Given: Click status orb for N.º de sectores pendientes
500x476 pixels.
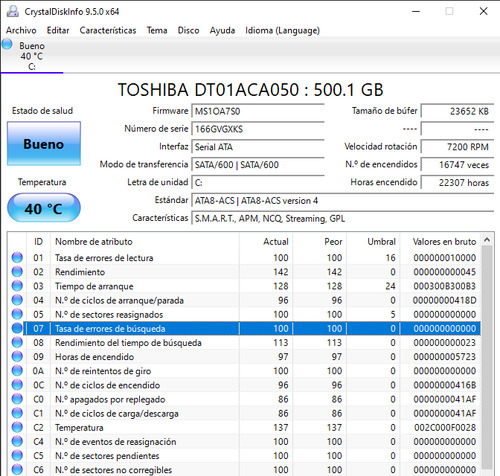Looking at the screenshot, I should point(17,455).
